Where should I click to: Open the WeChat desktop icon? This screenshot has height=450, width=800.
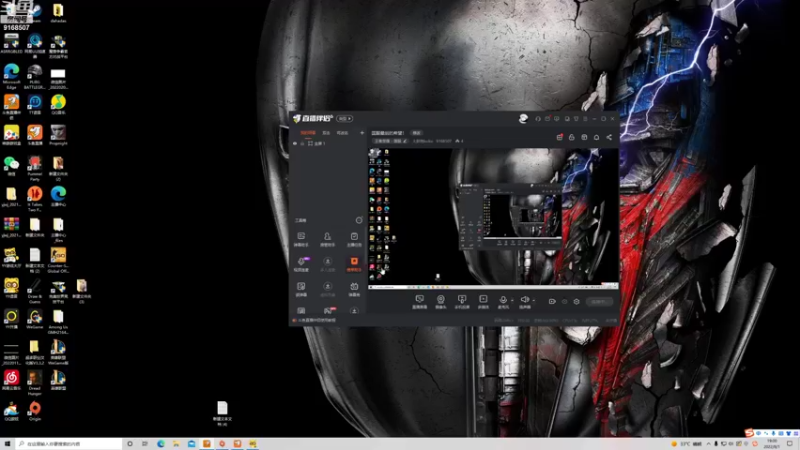(x=11, y=165)
